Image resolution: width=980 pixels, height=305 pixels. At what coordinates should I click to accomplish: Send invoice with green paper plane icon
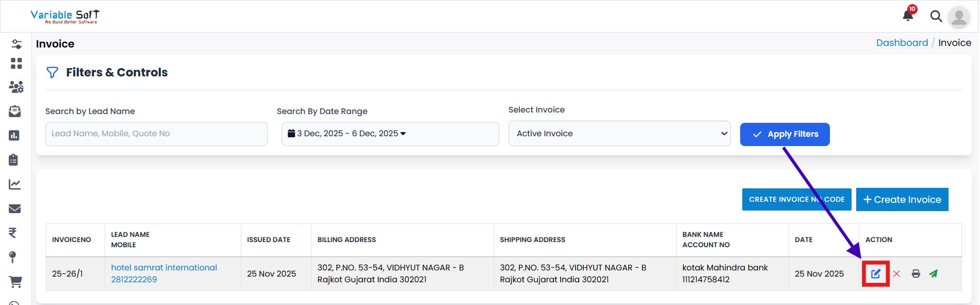click(x=933, y=274)
